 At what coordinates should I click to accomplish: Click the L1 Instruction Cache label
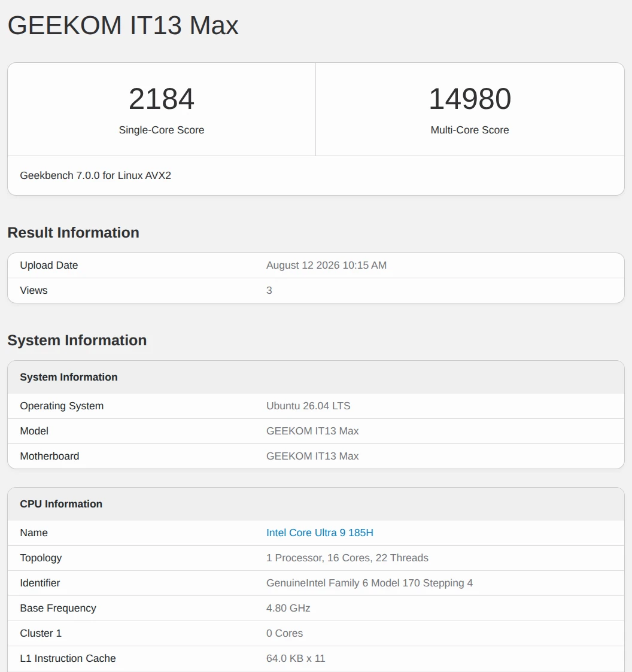[x=68, y=658]
